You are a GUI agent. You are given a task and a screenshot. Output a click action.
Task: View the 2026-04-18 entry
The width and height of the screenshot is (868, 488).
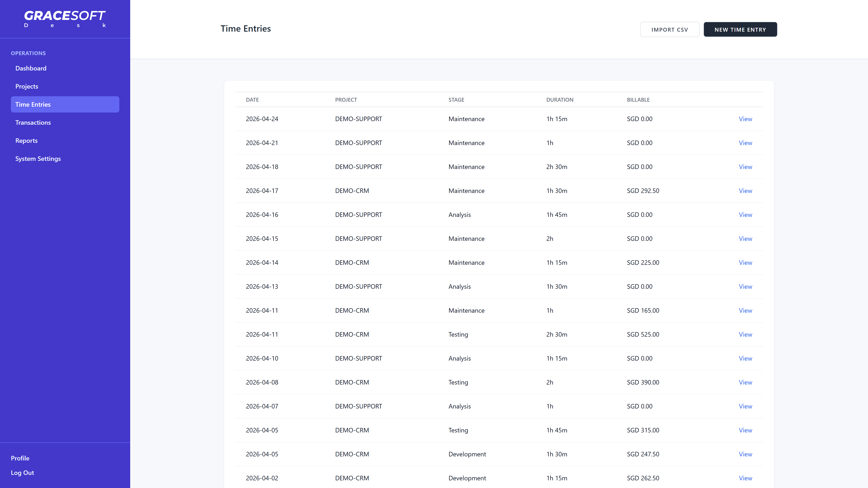click(745, 167)
